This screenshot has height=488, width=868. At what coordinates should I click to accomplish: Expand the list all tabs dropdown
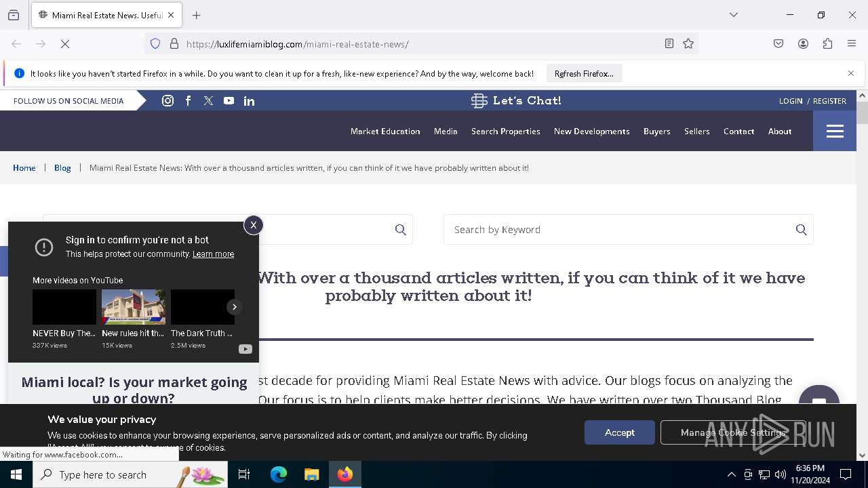click(x=733, y=15)
